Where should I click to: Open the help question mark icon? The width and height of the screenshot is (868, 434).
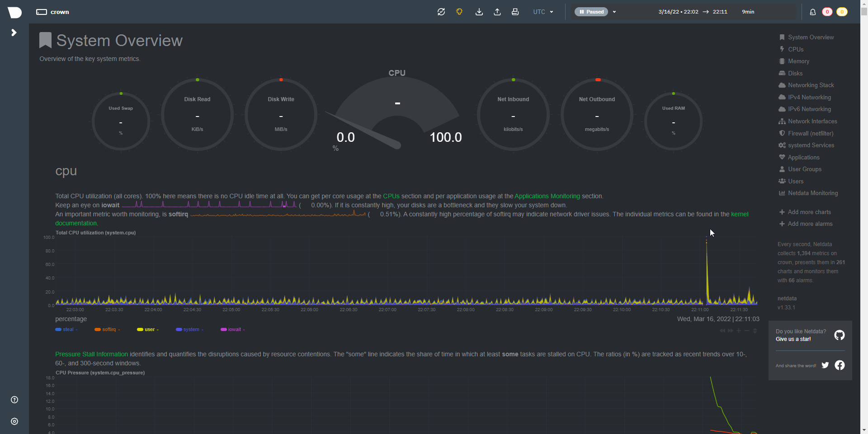pyautogui.click(x=14, y=400)
